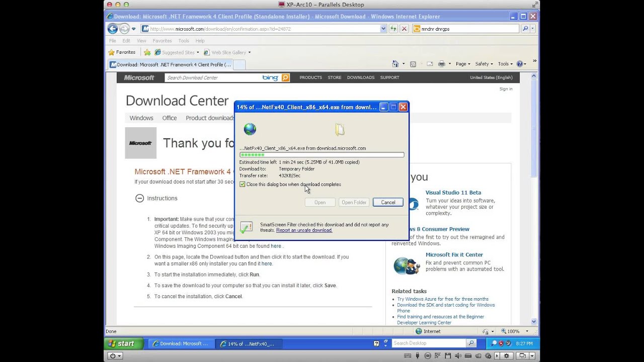Click the Help question mark icon
Screen dimensions: 644x362
click(x=520, y=64)
